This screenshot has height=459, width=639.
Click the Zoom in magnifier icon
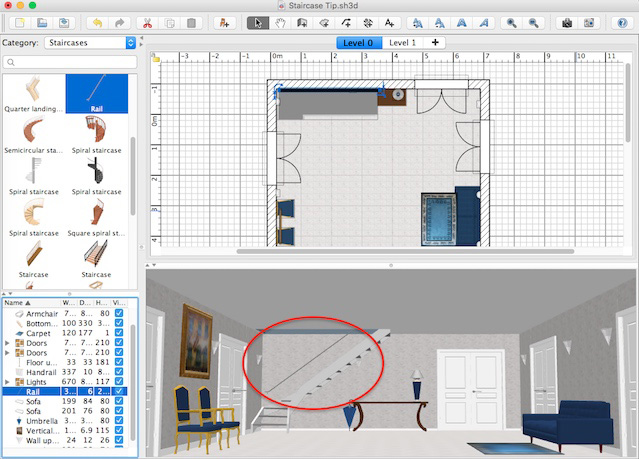pos(511,22)
